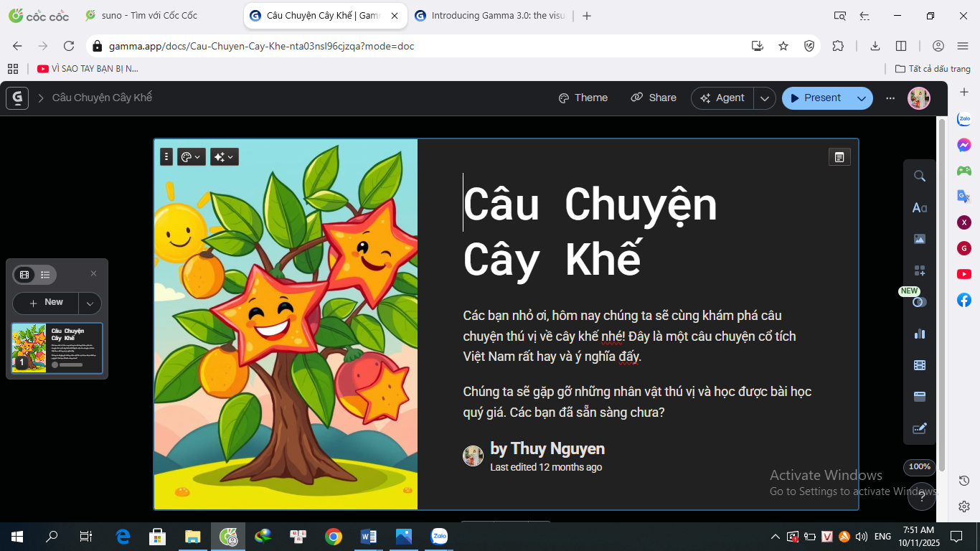Switch to the suno search tab

click(149, 16)
